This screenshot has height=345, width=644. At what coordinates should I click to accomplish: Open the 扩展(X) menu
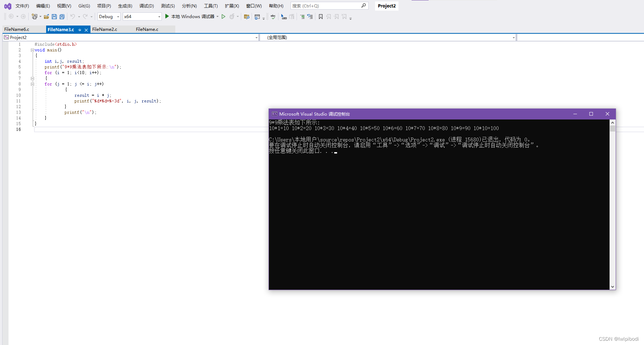[x=232, y=6]
